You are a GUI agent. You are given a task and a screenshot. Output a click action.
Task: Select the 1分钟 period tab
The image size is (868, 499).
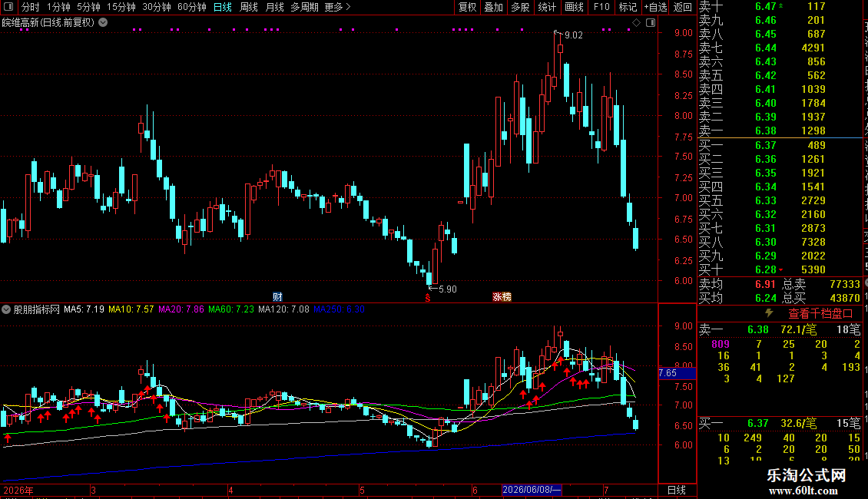tap(58, 7)
